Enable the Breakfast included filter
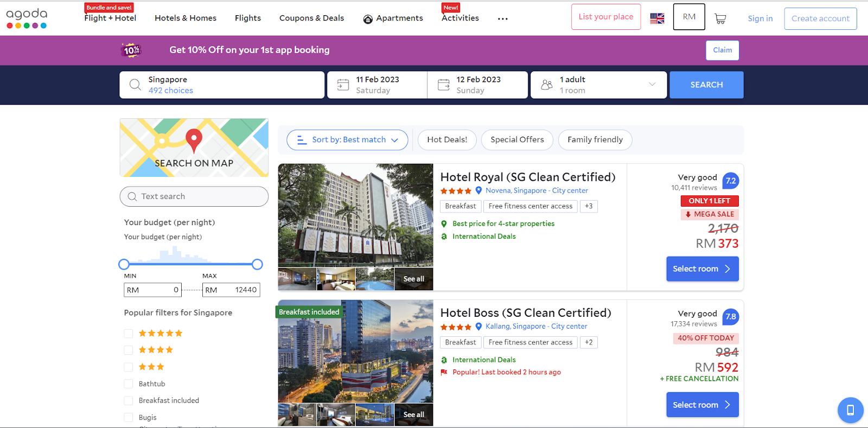Screen dimensions: 868x428 [129, 401]
